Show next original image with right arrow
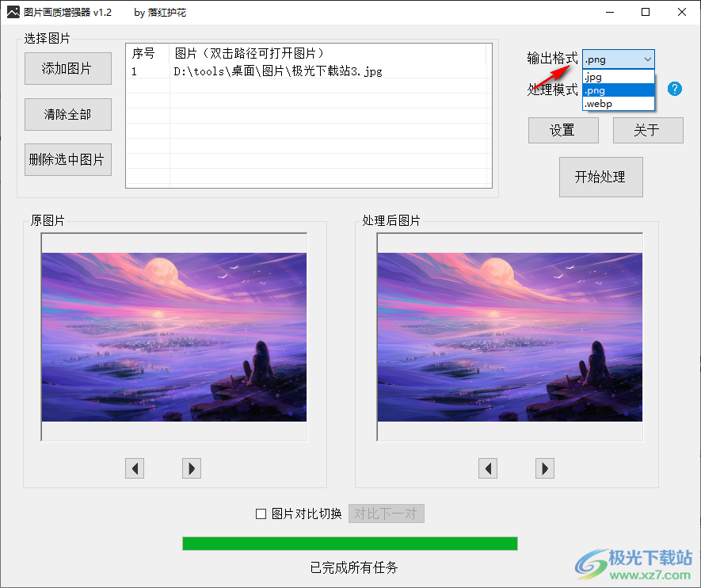The width and height of the screenshot is (701, 588). (192, 468)
